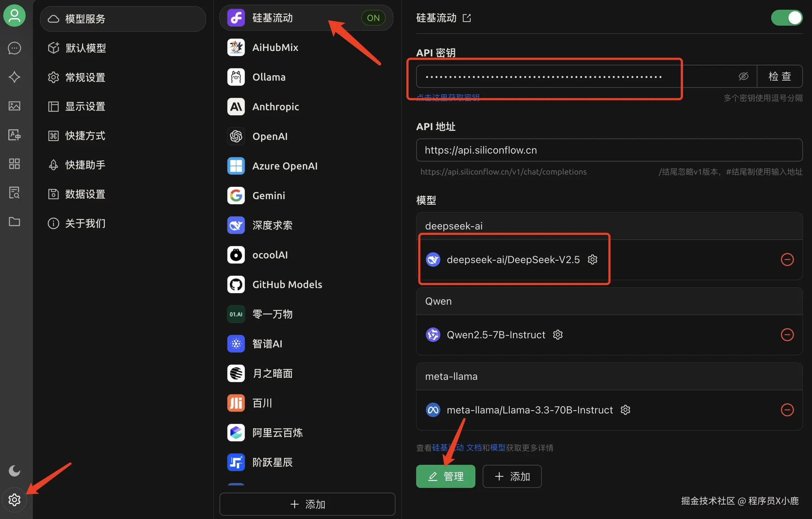Switch theme with the moon icon
The width and height of the screenshot is (812, 519).
(14, 471)
